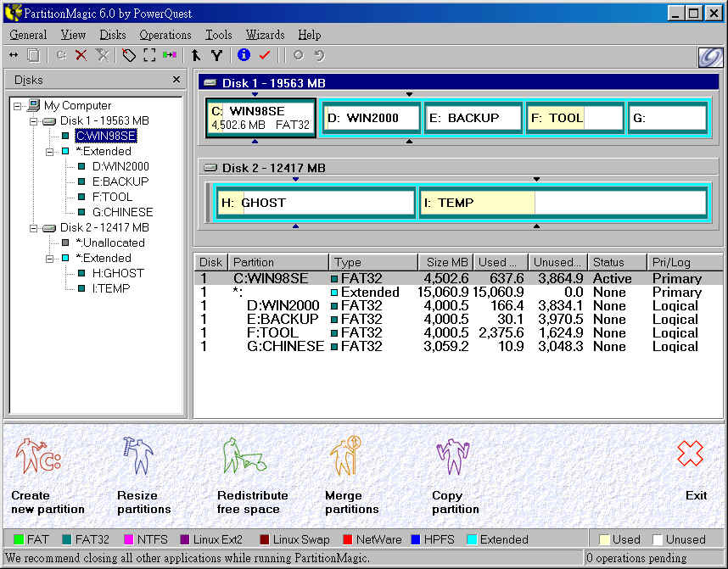Select *:Unallocated under Disk 2 in tree

(x=110, y=243)
